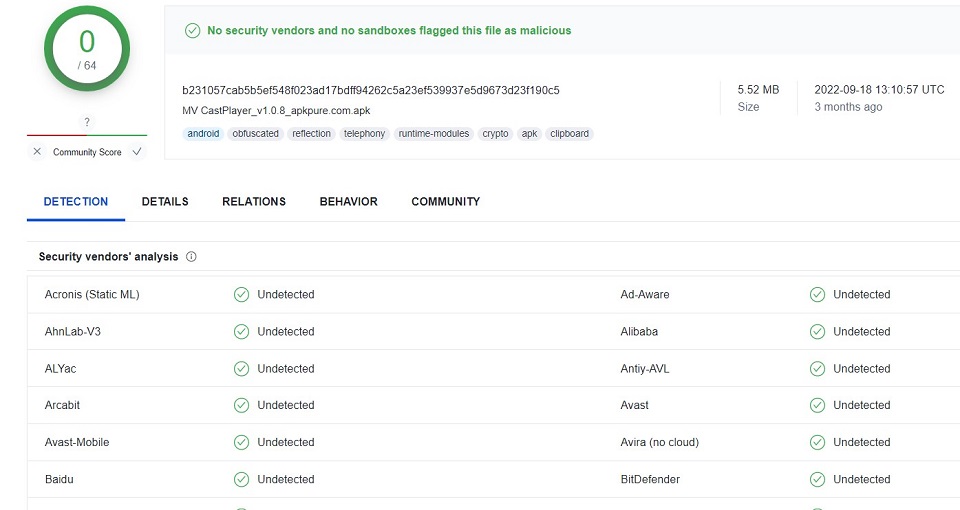Viewport: 960px width, 510px height.
Task: Click the android tag
Action: click(x=203, y=133)
